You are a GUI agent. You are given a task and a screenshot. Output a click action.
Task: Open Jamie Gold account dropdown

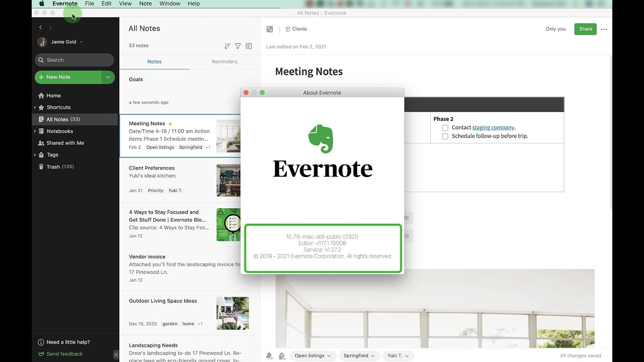coord(60,42)
